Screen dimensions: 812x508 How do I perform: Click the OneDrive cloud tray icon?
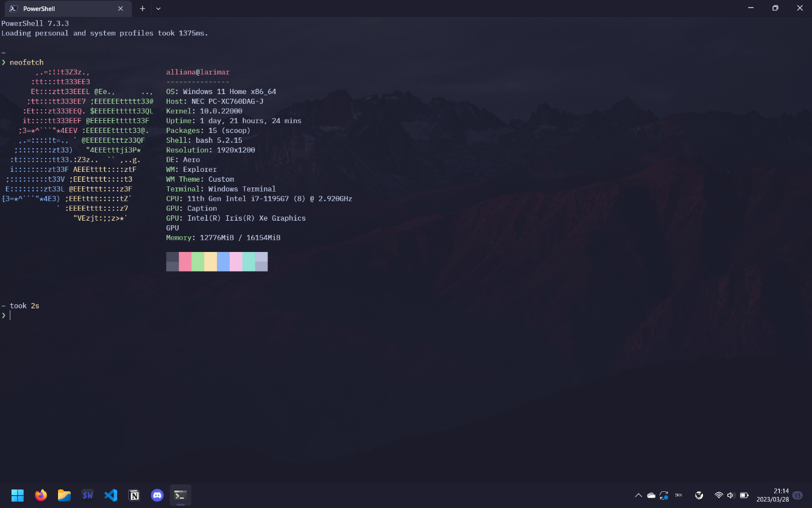(651, 495)
